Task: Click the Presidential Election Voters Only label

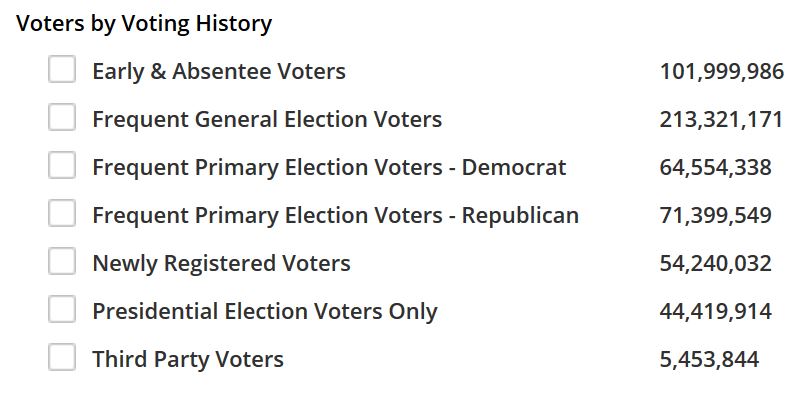Action: 265,312
